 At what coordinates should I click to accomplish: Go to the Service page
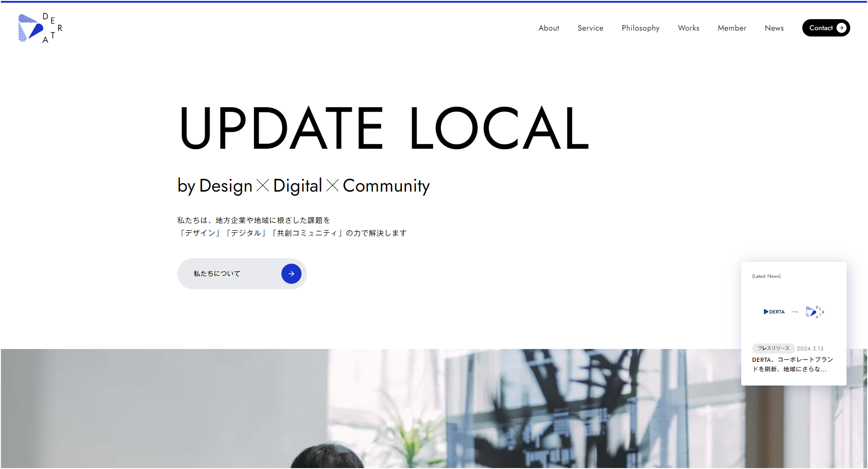(x=590, y=28)
